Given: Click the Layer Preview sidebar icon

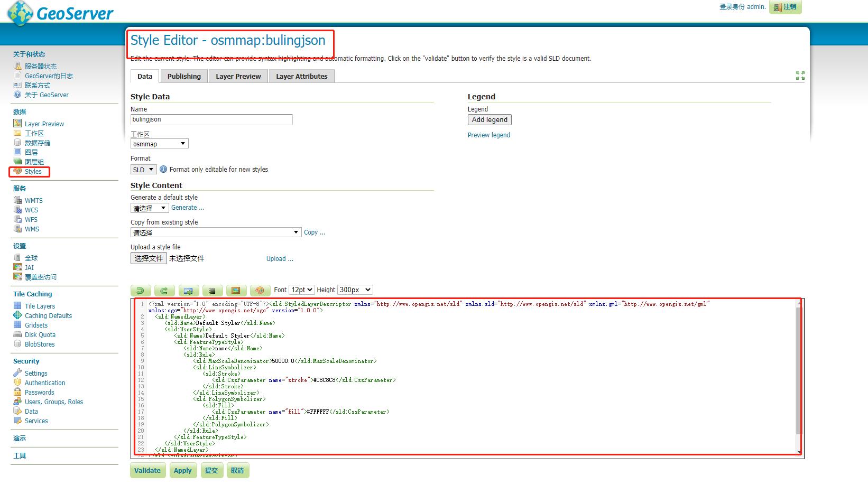Looking at the screenshot, I should (x=17, y=124).
